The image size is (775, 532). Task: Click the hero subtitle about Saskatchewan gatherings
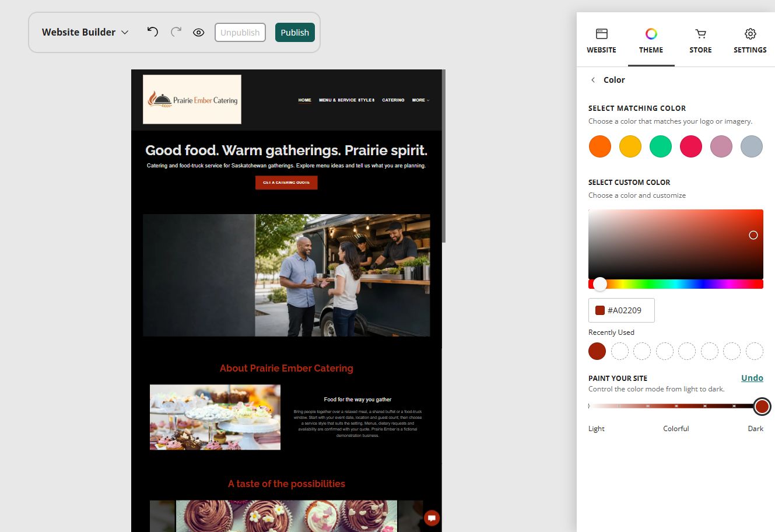click(286, 166)
